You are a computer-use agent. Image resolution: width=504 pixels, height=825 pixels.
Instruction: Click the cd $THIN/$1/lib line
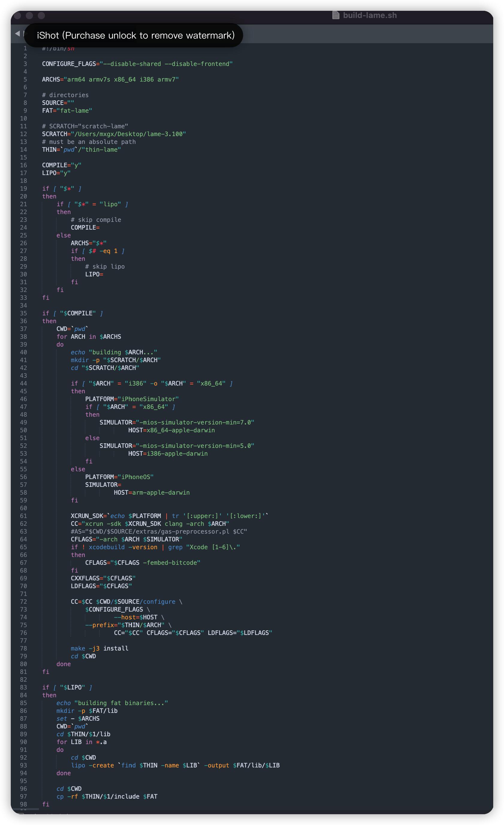point(83,734)
